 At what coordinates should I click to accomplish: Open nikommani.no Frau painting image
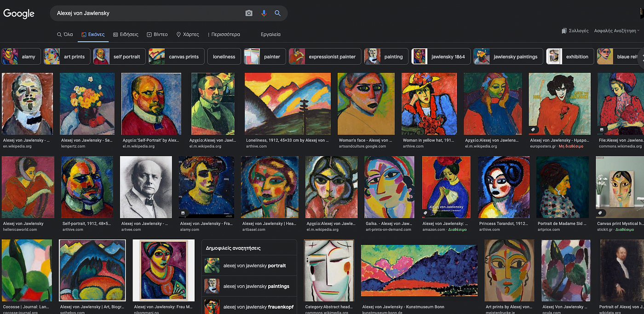[x=163, y=270]
